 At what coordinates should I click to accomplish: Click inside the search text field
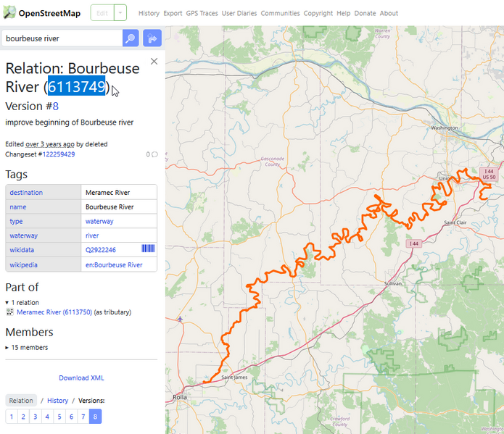coord(62,38)
